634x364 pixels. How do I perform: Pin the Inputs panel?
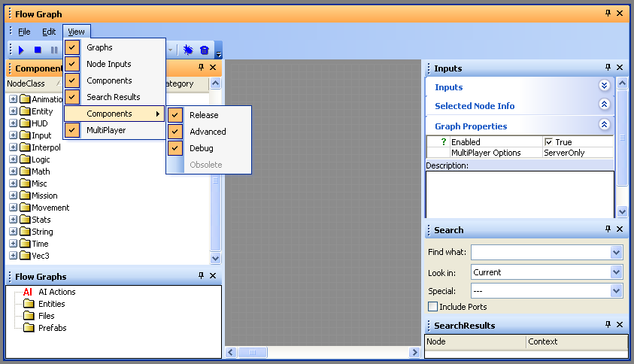click(608, 67)
